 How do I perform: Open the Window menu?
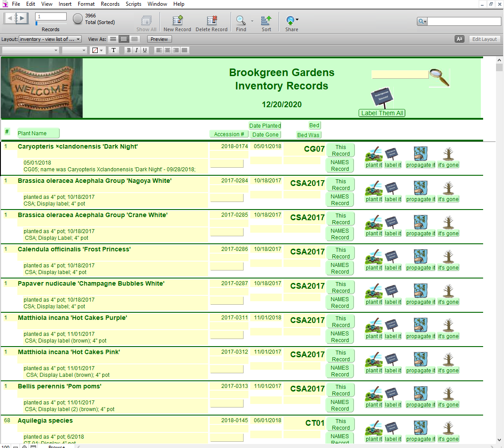click(157, 4)
